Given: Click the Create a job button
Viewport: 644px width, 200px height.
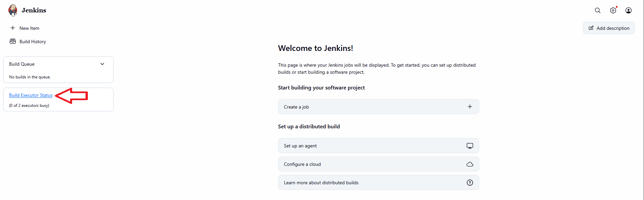Looking at the screenshot, I should (379, 107).
